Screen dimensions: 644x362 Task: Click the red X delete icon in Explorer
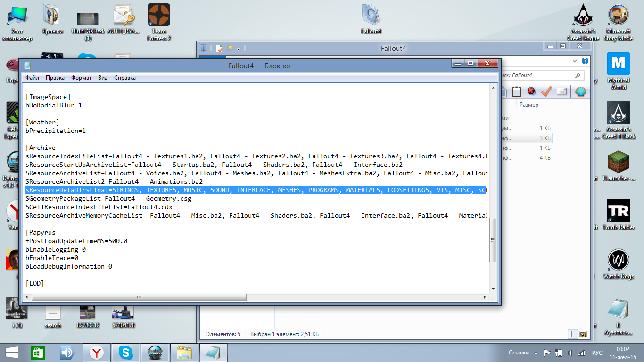531,91
